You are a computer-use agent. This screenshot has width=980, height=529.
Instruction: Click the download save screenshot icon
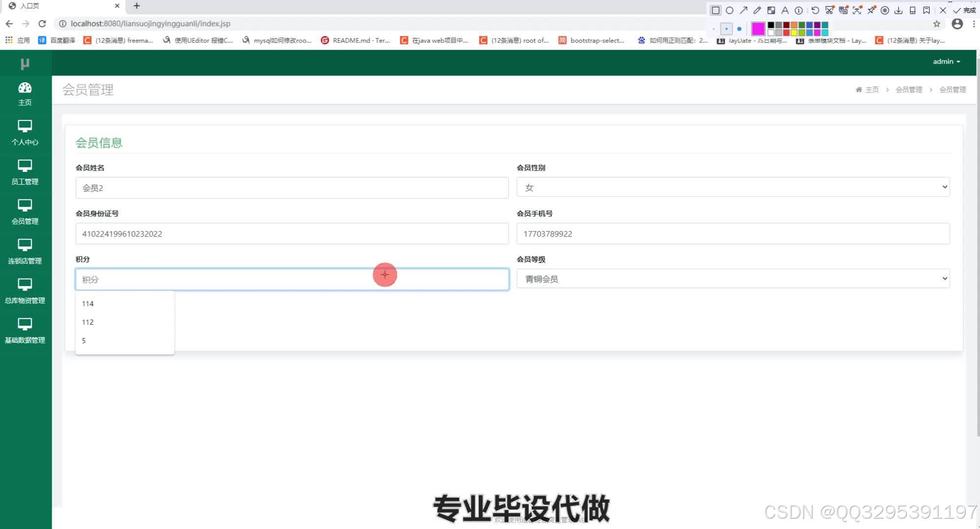899,10
